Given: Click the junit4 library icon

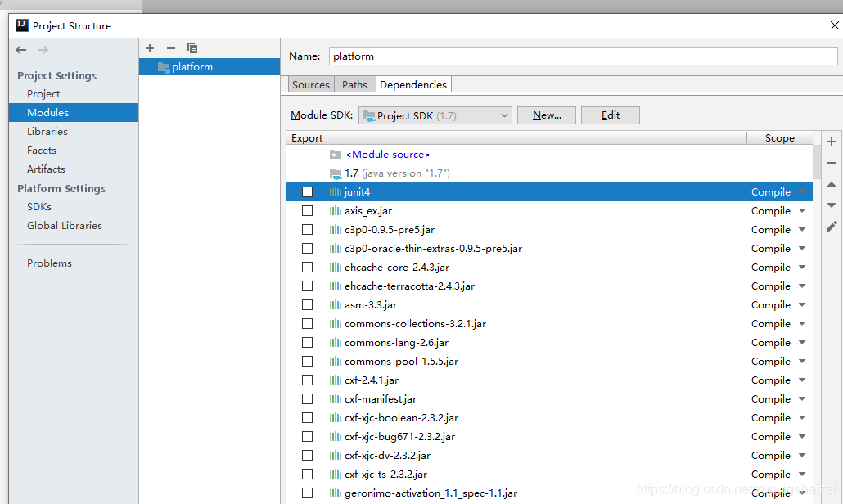Looking at the screenshot, I should pyautogui.click(x=336, y=191).
